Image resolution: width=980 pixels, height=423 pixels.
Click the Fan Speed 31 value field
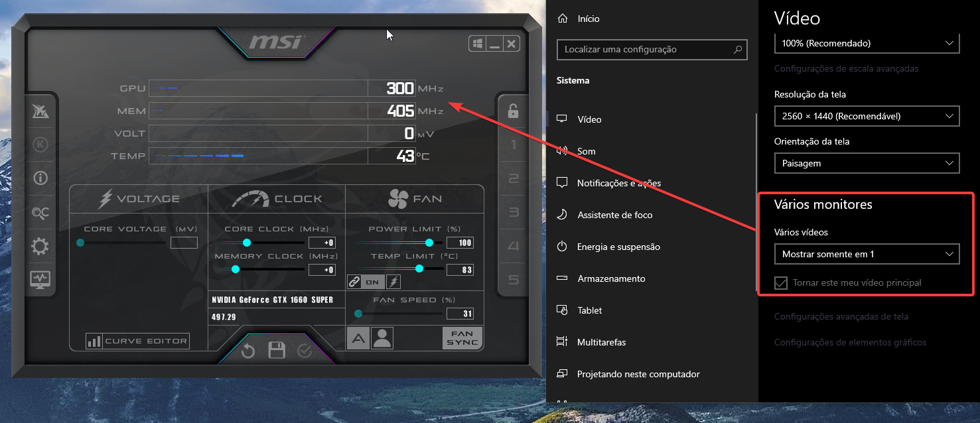[460, 314]
